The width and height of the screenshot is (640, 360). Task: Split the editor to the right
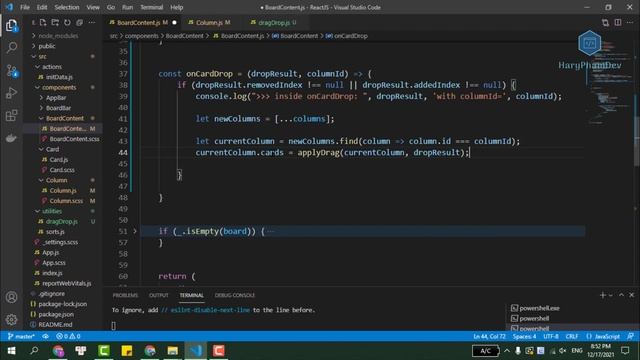click(618, 22)
